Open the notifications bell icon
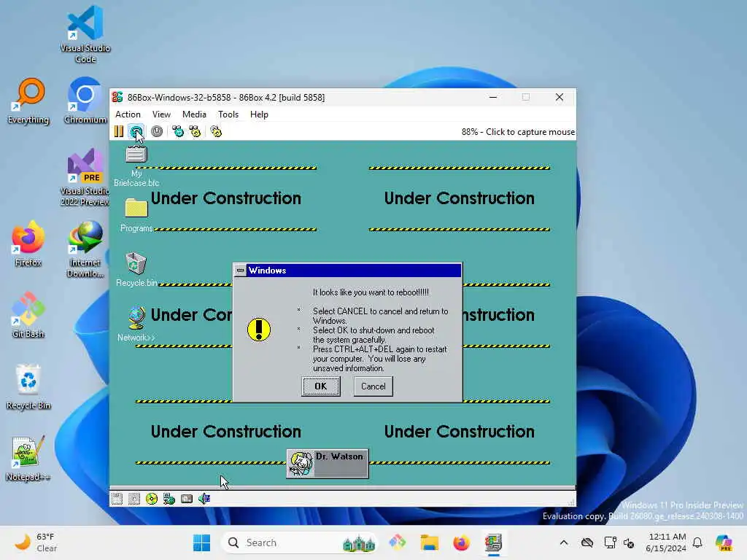 pos(697,542)
